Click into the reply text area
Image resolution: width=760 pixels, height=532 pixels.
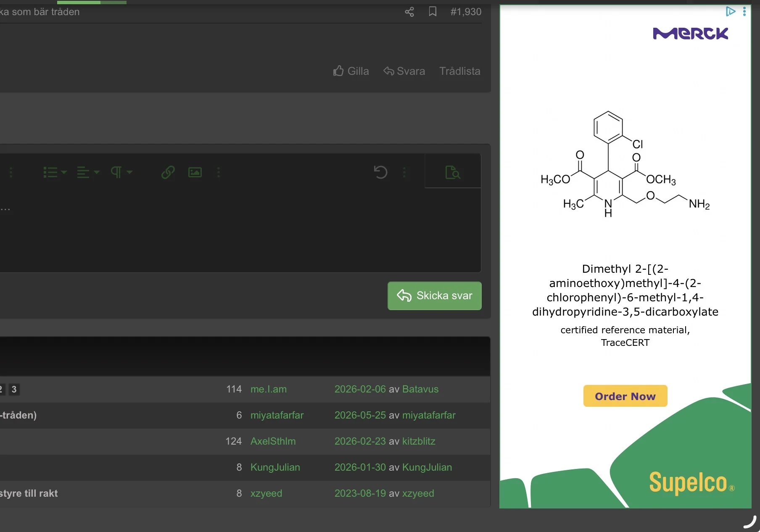click(240, 230)
